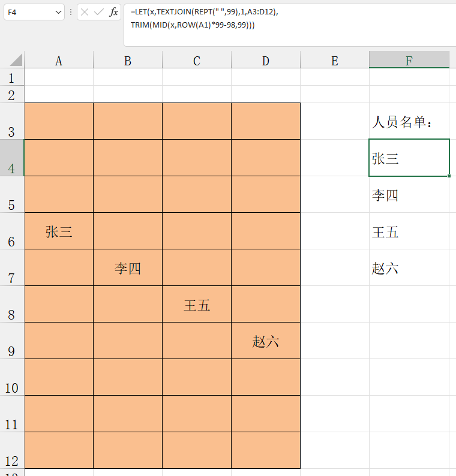Select row 11 header
Screen dimensions: 456x476
click(12, 414)
